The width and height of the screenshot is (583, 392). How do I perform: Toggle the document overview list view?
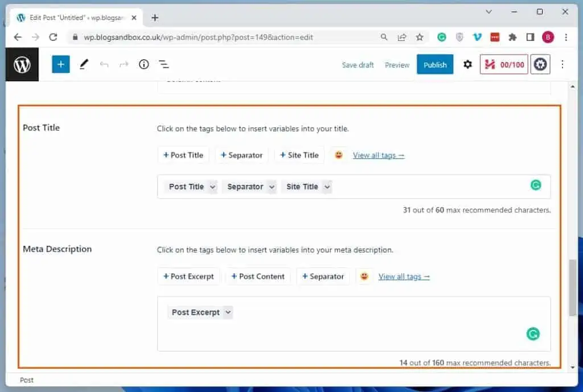point(164,64)
